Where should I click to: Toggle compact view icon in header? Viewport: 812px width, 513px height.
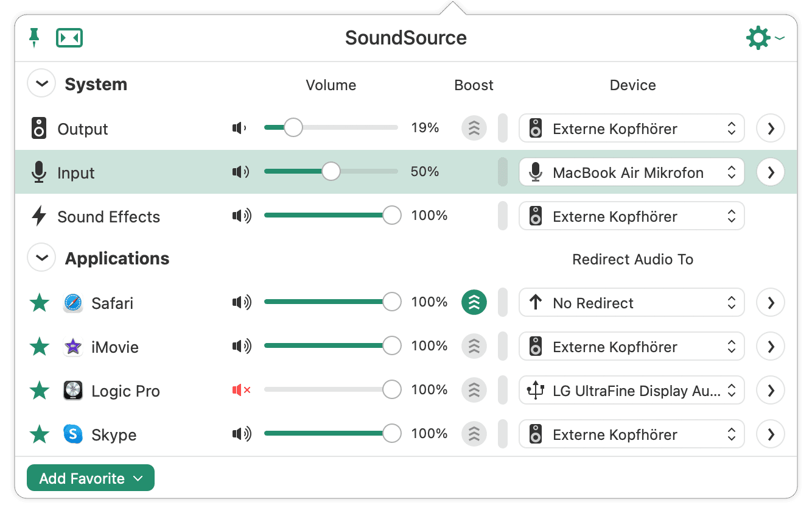click(69, 38)
